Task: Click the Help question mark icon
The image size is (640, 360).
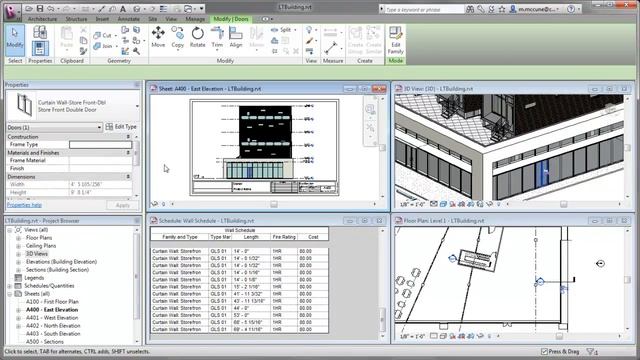Action: (x=571, y=9)
